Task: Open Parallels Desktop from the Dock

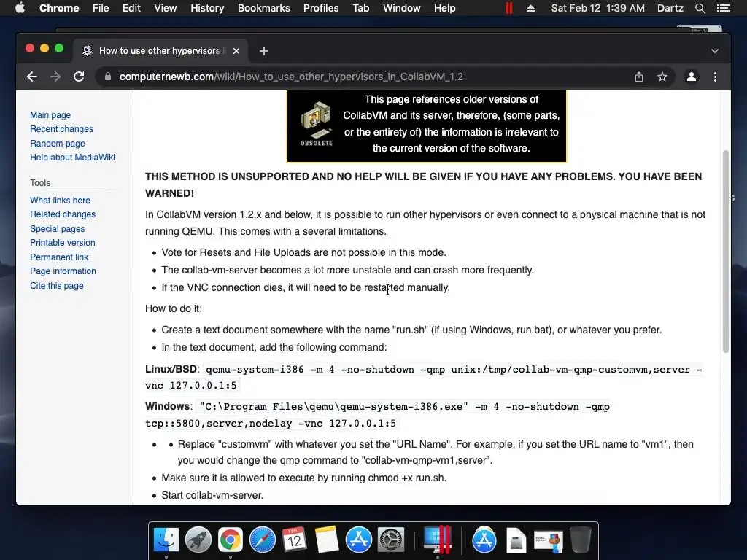Action: (437, 540)
